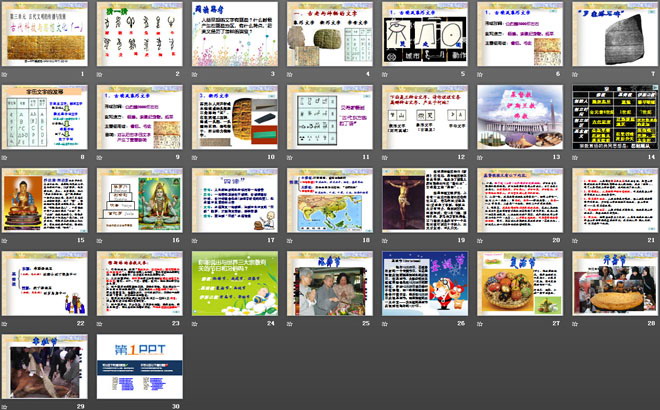Click the animation star icon under slide 18
The width and height of the screenshot is (660, 410).
pos(290,241)
